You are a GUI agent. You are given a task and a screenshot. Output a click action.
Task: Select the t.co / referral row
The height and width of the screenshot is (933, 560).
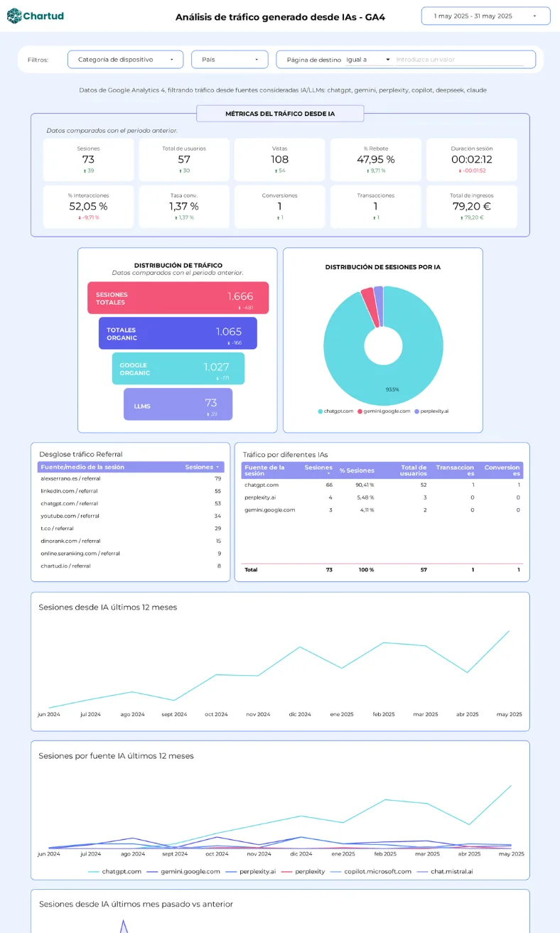click(x=131, y=529)
